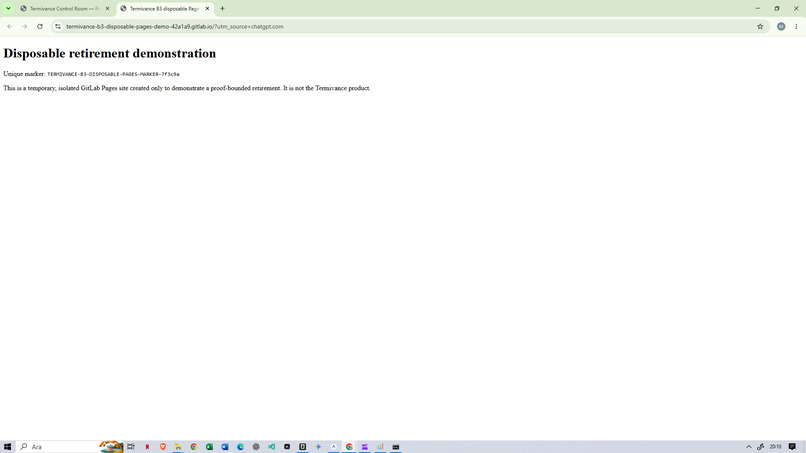Click the Disposable retirement demonstration heading
This screenshot has width=806, height=453.
point(109,53)
